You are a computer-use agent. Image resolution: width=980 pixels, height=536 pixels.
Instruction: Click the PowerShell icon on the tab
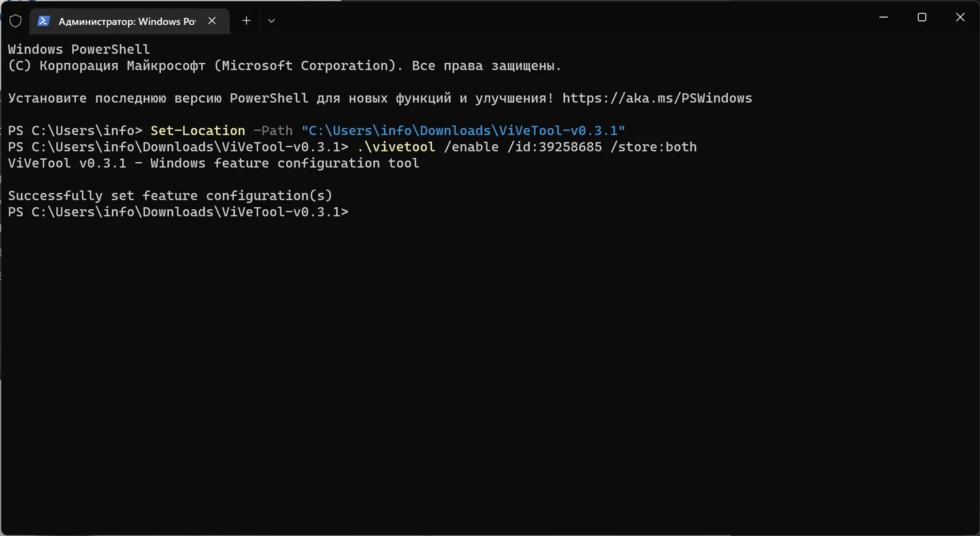click(44, 21)
